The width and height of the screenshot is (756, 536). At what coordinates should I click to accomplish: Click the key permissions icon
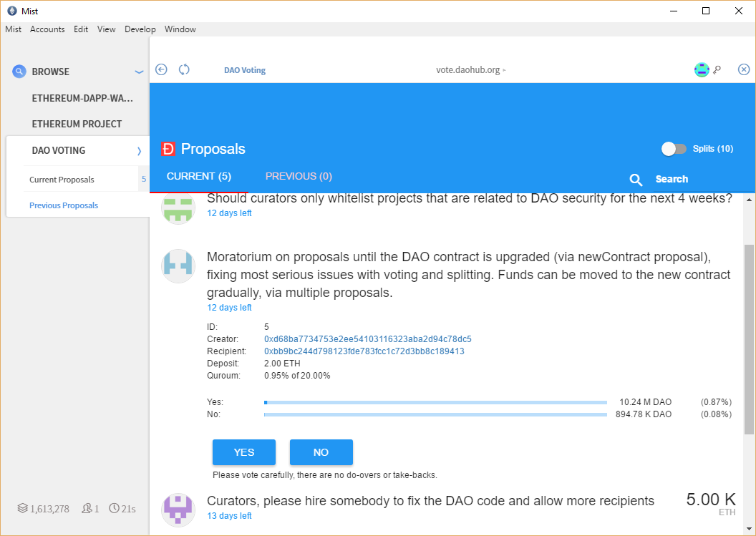pyautogui.click(x=717, y=70)
